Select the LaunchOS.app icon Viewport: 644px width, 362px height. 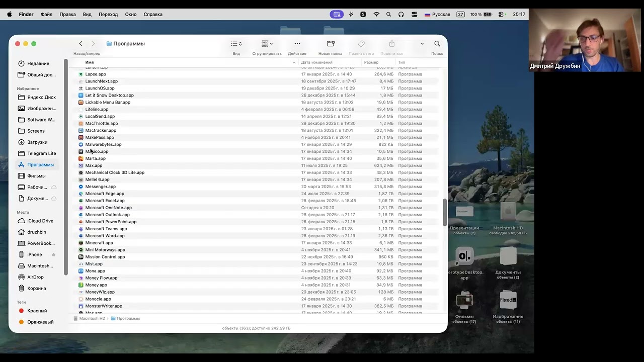click(x=80, y=88)
